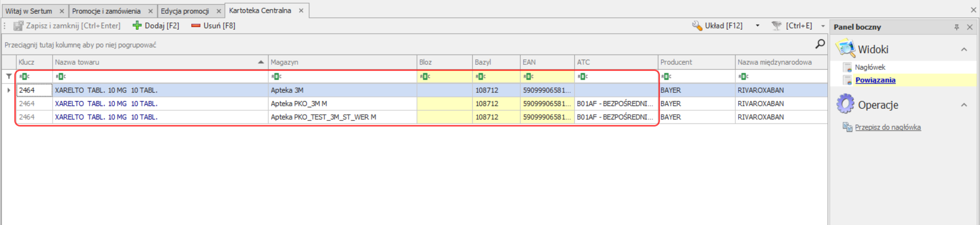Click Dodaj [F2] add button
Image resolution: width=980 pixels, height=225 pixels.
[156, 26]
